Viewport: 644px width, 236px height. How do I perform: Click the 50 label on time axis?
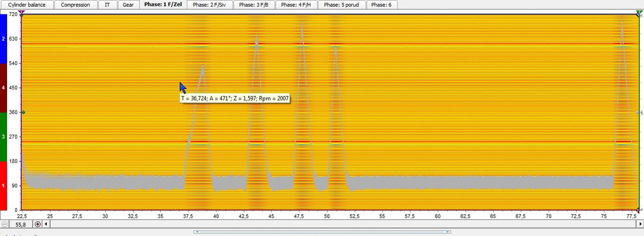pyautogui.click(x=327, y=216)
